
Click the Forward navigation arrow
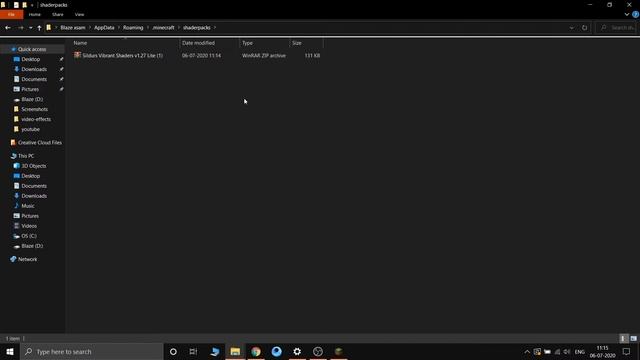click(20, 28)
